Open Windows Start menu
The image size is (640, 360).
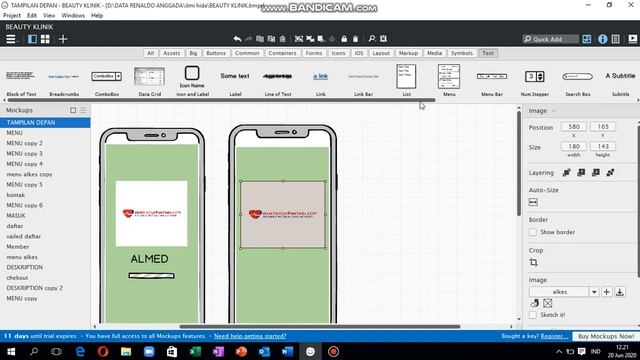pyautogui.click(x=11, y=351)
